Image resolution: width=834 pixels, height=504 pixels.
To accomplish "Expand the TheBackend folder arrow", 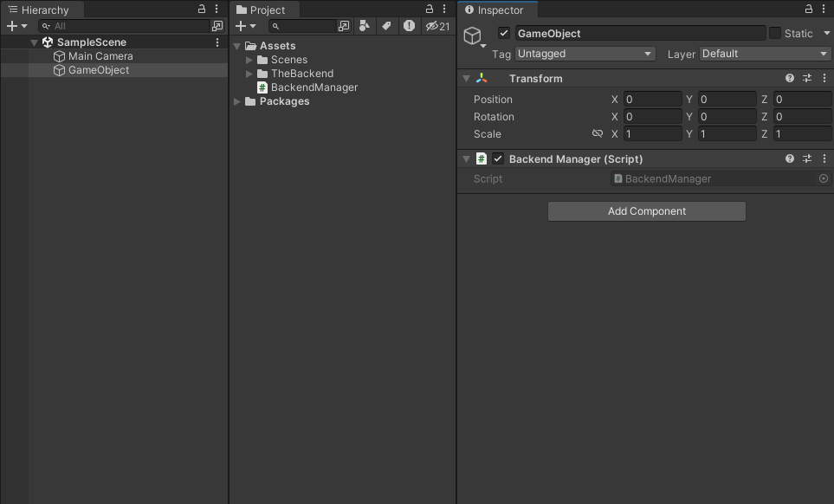I will click(249, 74).
